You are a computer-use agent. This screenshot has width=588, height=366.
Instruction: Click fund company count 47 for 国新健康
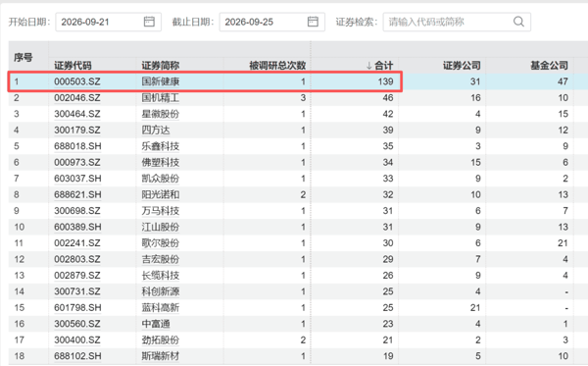tap(563, 81)
